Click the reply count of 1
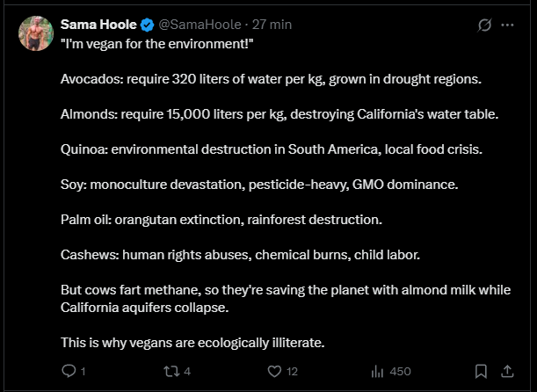 83,372
